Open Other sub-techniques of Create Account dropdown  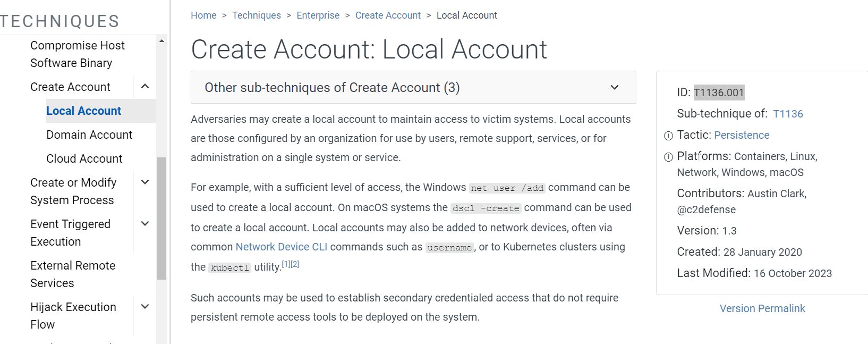[x=413, y=87]
